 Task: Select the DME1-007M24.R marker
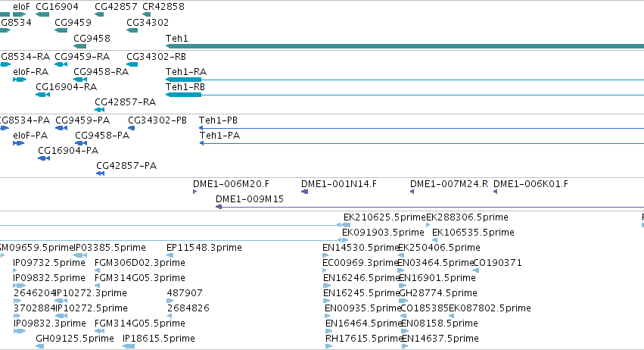coord(412,192)
